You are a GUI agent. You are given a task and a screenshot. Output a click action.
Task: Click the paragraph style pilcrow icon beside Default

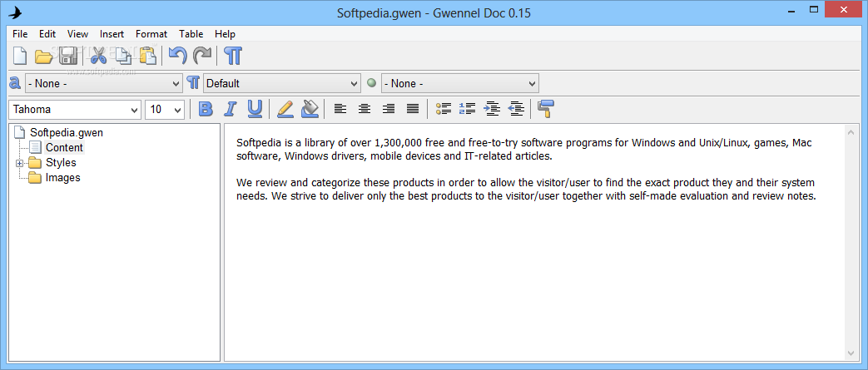pos(193,83)
